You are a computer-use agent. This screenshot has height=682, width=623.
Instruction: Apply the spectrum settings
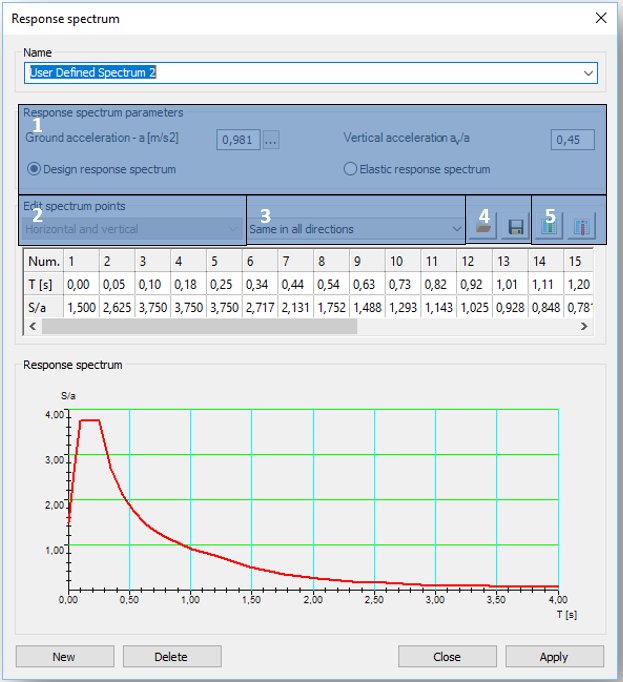point(554,656)
